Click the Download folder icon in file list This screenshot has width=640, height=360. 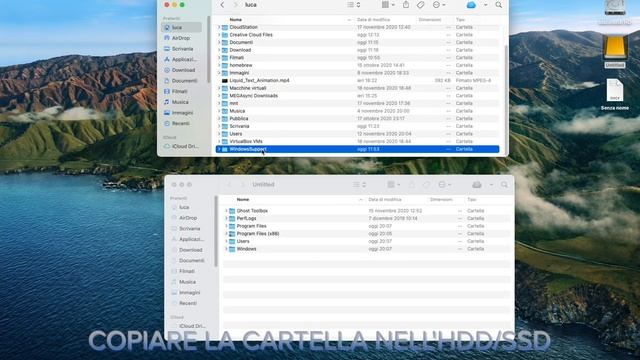(225, 50)
